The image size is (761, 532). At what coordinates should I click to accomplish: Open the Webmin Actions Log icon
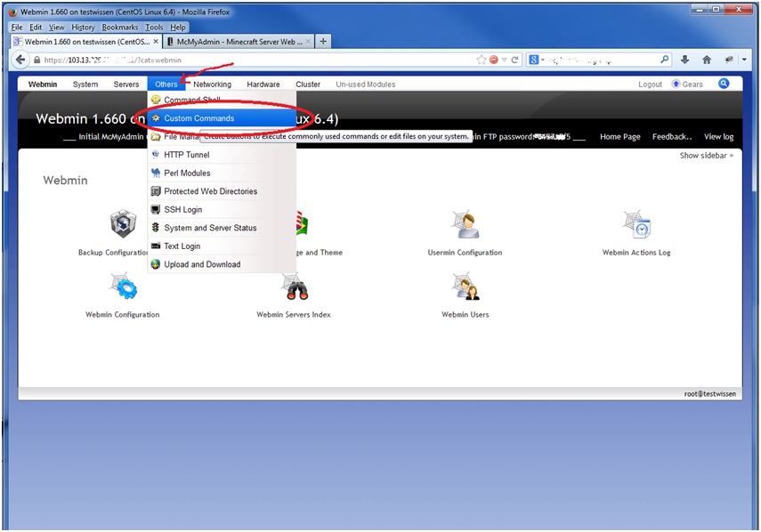pos(636,224)
